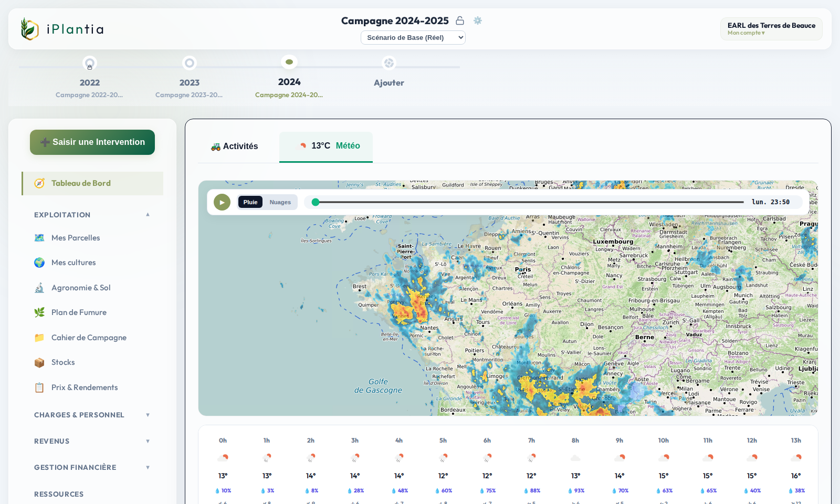Click the 8h cloudy forecast icon
Screen dimensions: 840x504
(576, 458)
